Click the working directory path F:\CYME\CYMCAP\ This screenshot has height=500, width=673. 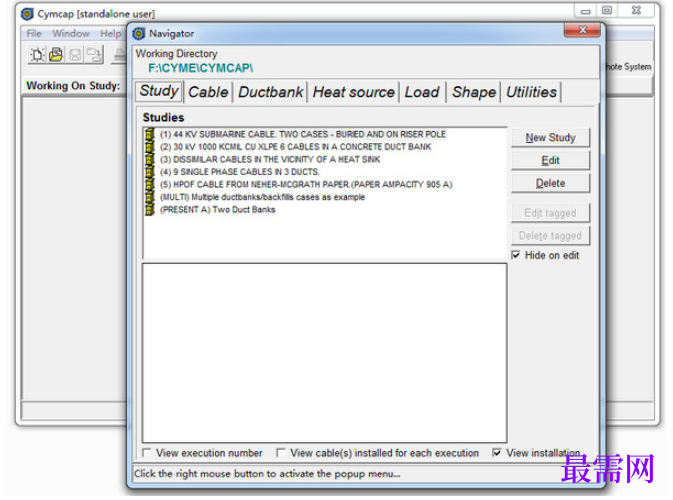click(x=200, y=68)
